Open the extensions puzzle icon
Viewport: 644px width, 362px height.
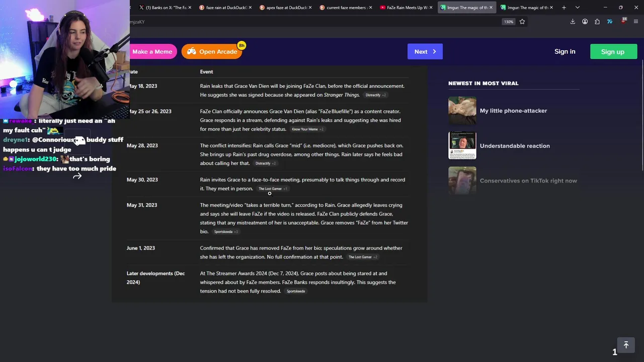[597, 22]
